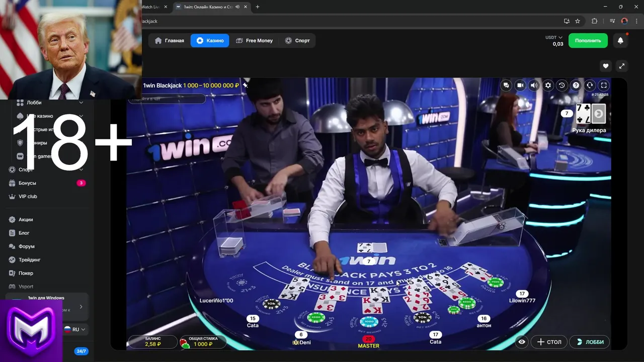Open Покер sidebar item
644x362 pixels.
[26, 274]
